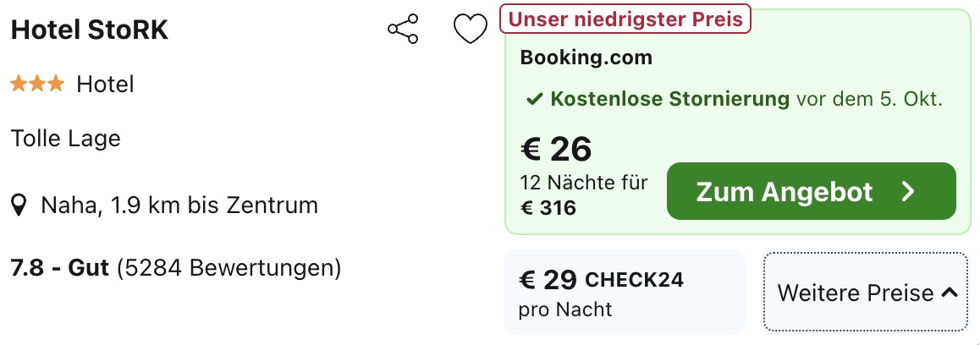Screen dimensions: 980x345
Task: Click the Unser niedrigster Preis badge
Action: 625,19
